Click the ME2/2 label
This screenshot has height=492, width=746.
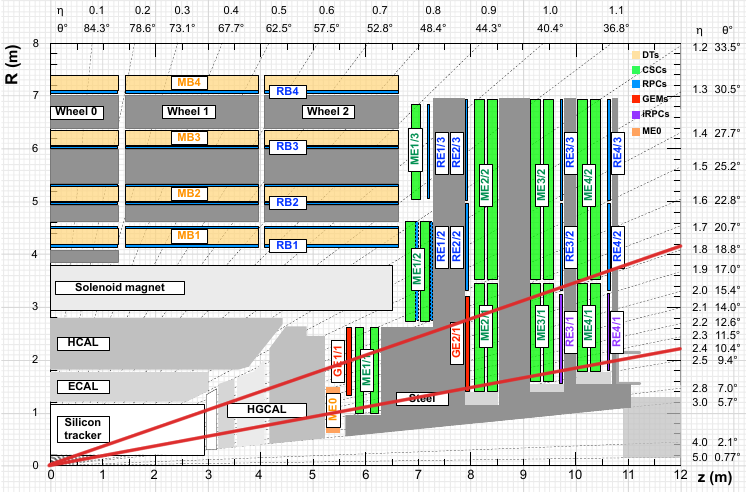[486, 186]
